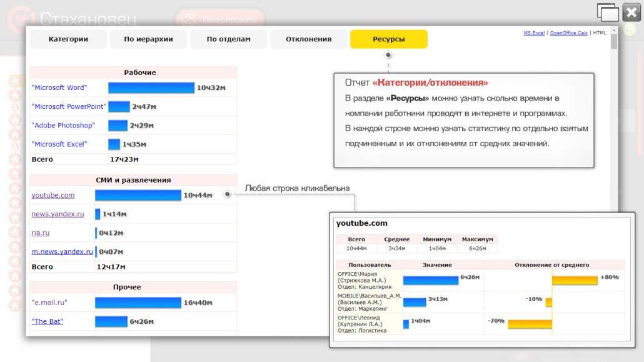
Task: Select the "Microsoft Excel" entry
Action: tap(59, 144)
